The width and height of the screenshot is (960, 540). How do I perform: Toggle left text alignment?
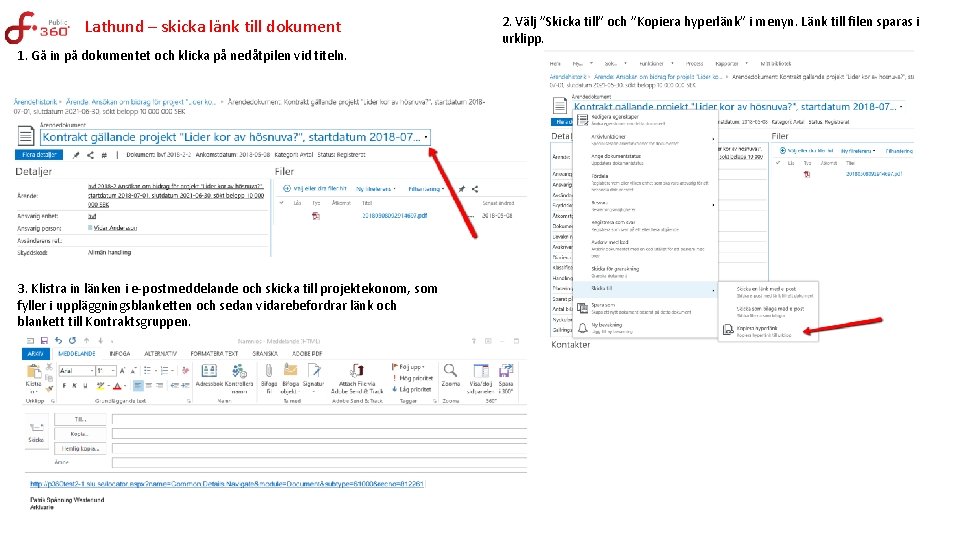[138, 385]
